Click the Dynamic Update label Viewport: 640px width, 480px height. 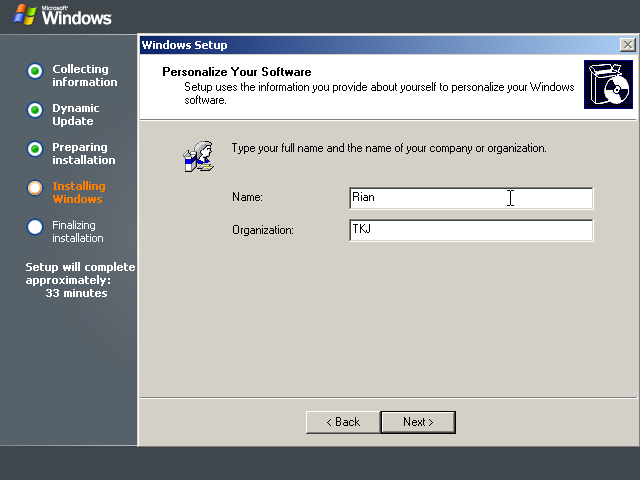tap(76, 115)
